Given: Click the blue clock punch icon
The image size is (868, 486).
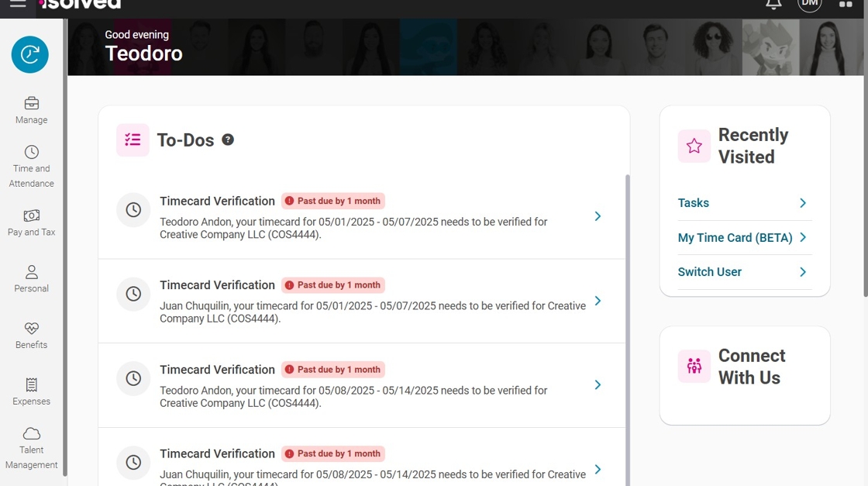Looking at the screenshot, I should 30,54.
